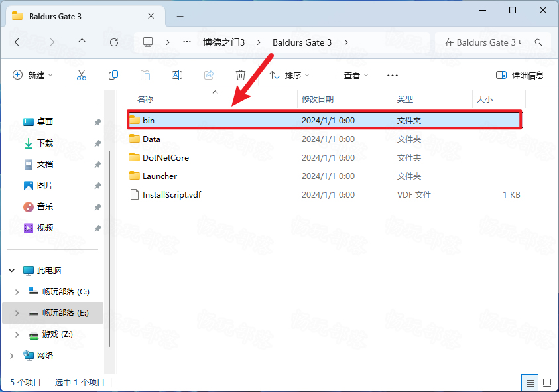Viewport: 559px width, 392px height.
Task: Select the InstallScript.vdf file
Action: click(324, 195)
